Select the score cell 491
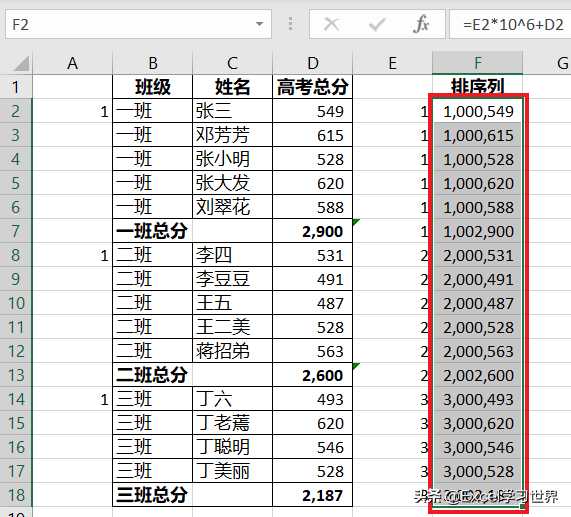571x517 pixels. point(312,279)
